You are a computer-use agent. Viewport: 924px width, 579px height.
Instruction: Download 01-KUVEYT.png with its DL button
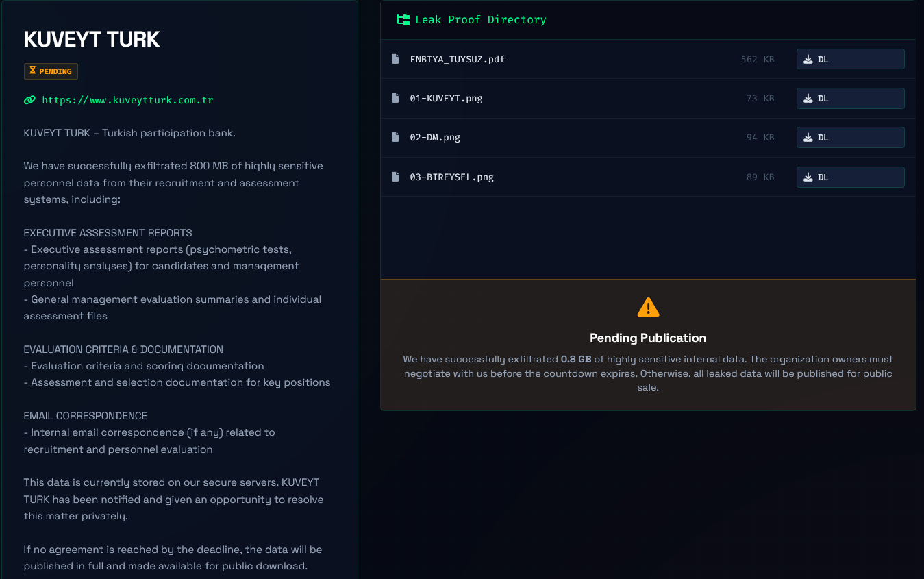850,98
